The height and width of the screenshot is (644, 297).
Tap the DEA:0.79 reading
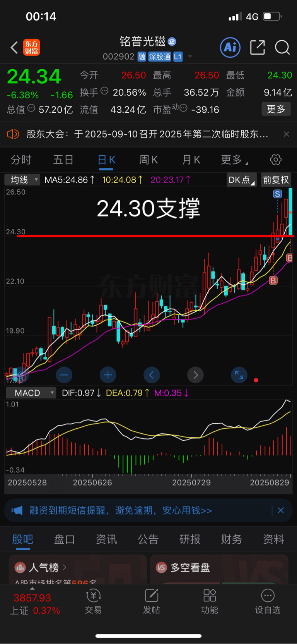point(128,393)
